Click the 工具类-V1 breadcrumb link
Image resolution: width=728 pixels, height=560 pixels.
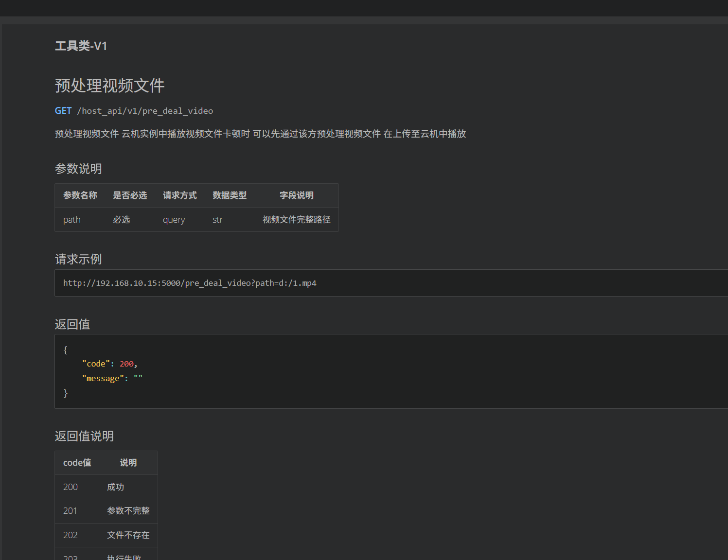tap(81, 46)
